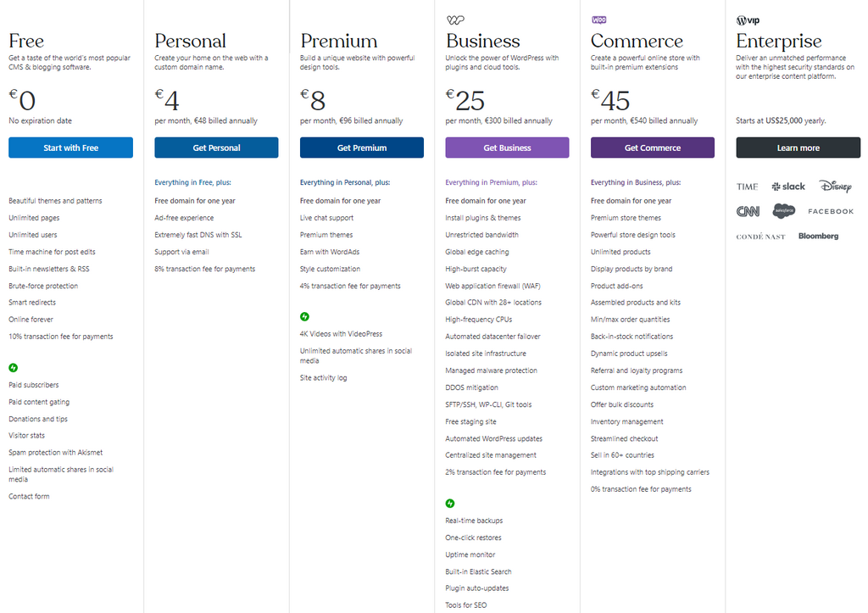The image size is (868, 613).
Task: Select the CNN logo
Action: pyautogui.click(x=747, y=211)
